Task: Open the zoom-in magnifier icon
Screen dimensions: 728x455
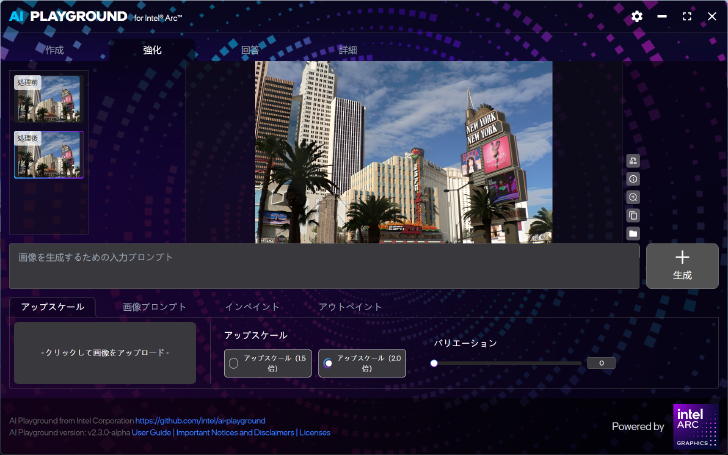Action: click(x=633, y=197)
